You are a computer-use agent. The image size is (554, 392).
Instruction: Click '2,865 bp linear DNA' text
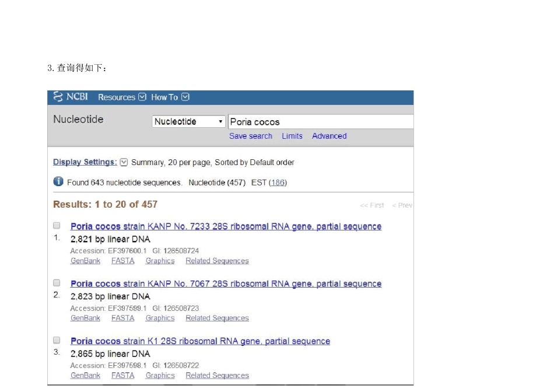pos(110,354)
